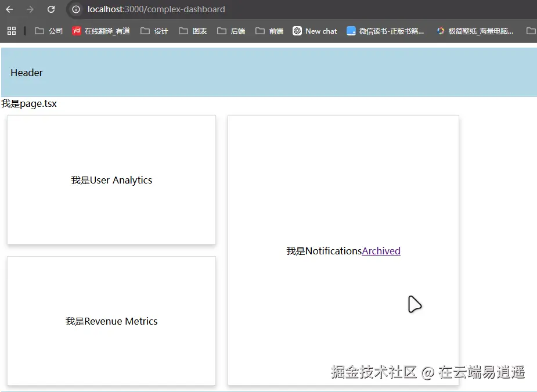Click the 我是page.tsx text

(x=29, y=103)
